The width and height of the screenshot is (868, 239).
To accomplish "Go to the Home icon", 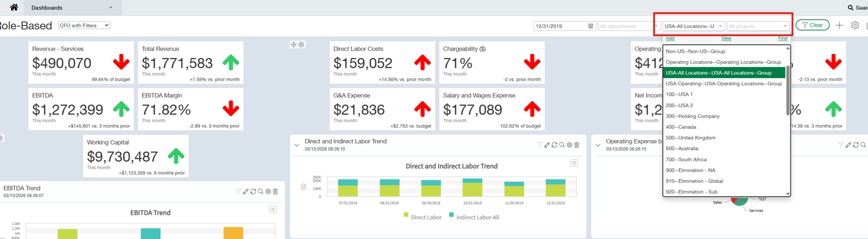I will [14, 7].
